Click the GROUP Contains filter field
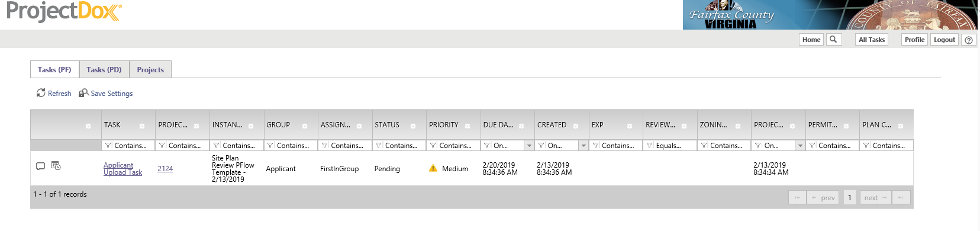 (x=290, y=145)
